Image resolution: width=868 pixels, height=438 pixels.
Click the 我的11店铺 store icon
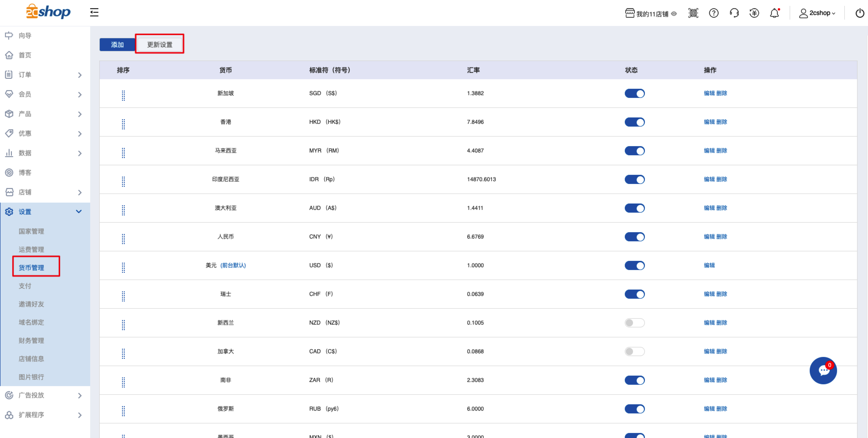(x=629, y=13)
